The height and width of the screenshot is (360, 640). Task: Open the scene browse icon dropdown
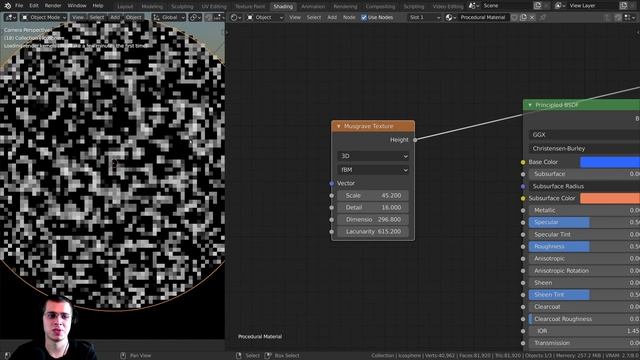pyautogui.click(x=474, y=6)
